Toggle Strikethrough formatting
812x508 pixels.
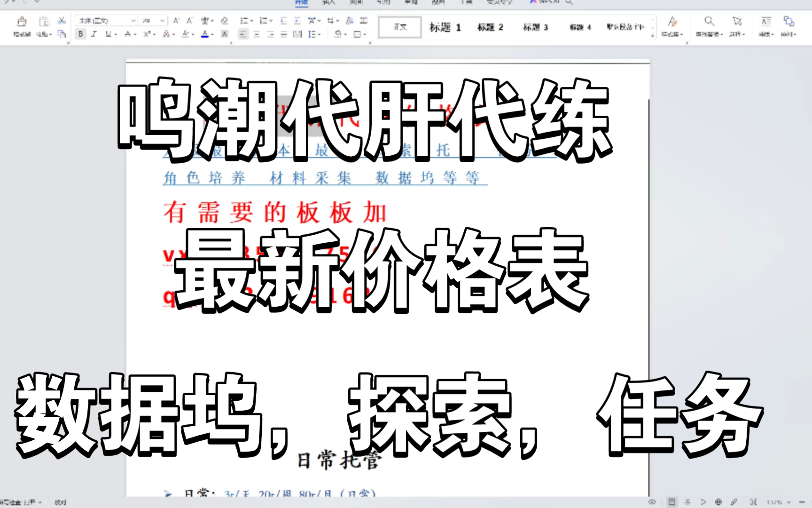127,34
